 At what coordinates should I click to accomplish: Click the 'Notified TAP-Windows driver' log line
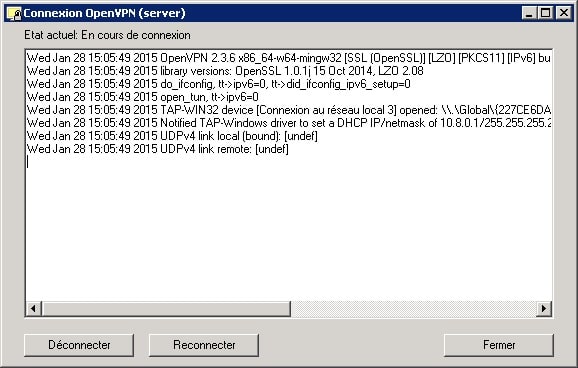pos(289,123)
